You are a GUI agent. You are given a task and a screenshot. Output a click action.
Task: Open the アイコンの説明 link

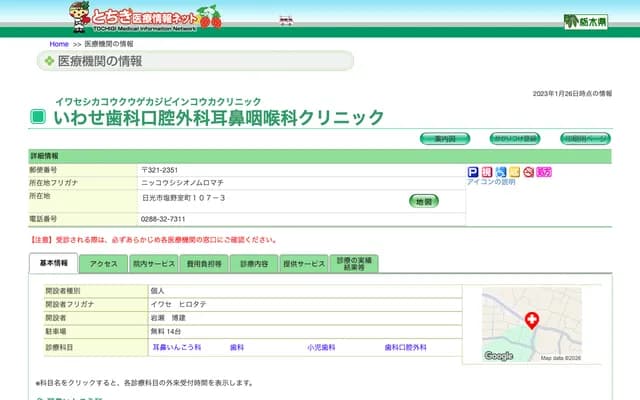pos(491,182)
